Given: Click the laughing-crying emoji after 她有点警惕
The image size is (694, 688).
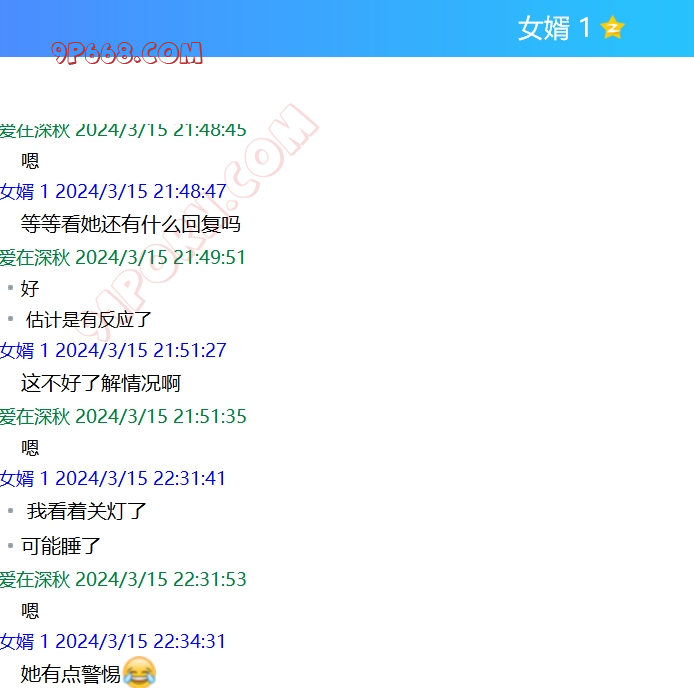Looking at the screenshot, I should tap(140, 673).
